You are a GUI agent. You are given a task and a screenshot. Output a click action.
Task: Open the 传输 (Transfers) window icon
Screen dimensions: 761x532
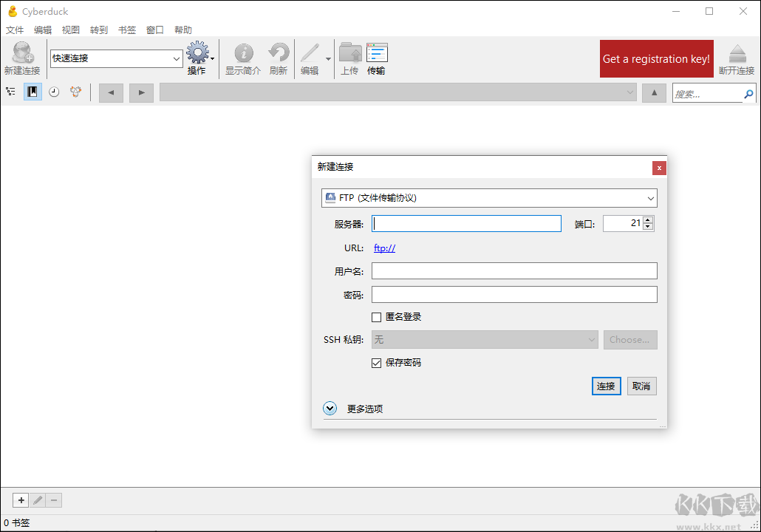pyautogui.click(x=376, y=55)
